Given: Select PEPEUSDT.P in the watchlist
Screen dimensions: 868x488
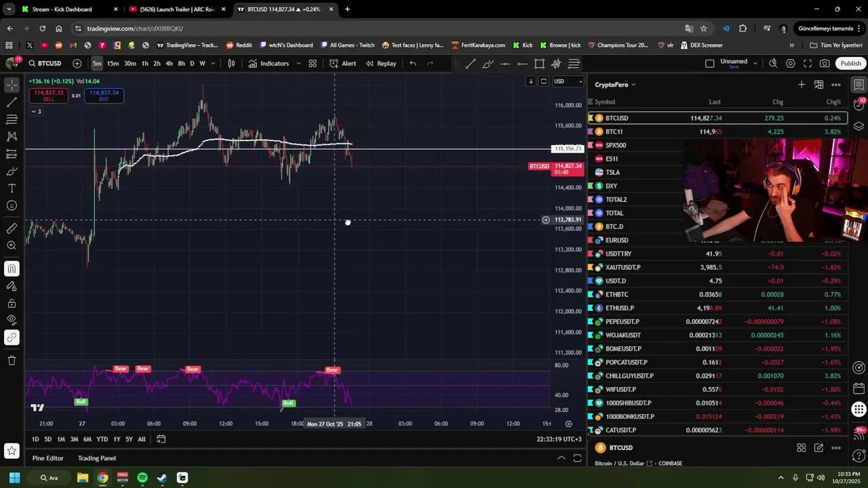Looking at the screenshot, I should pos(717,321).
